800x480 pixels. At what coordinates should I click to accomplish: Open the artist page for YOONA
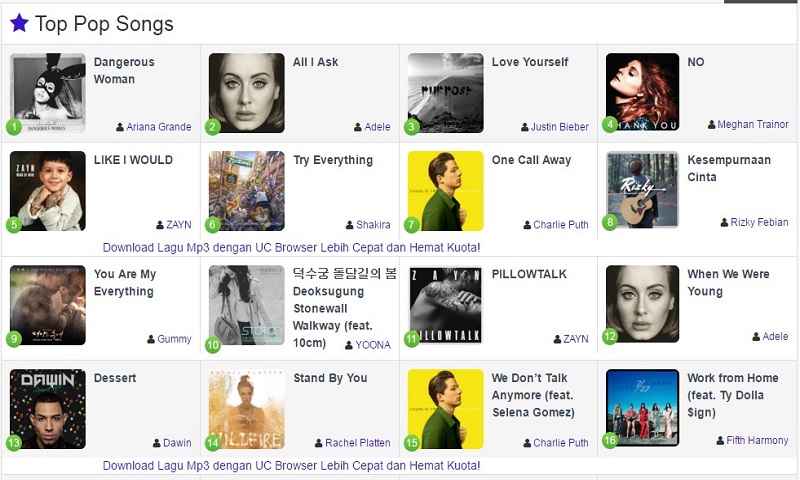click(x=373, y=345)
